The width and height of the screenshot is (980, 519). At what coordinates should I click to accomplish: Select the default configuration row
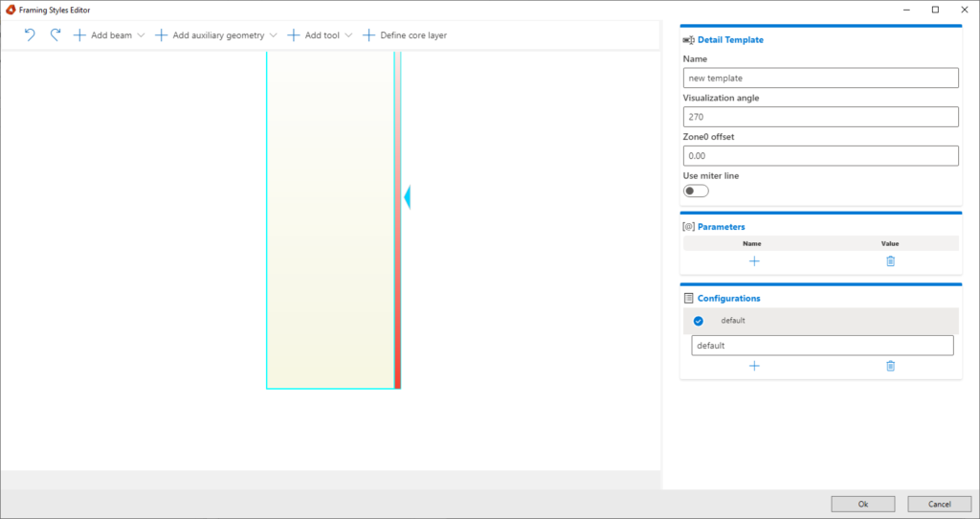(820, 321)
